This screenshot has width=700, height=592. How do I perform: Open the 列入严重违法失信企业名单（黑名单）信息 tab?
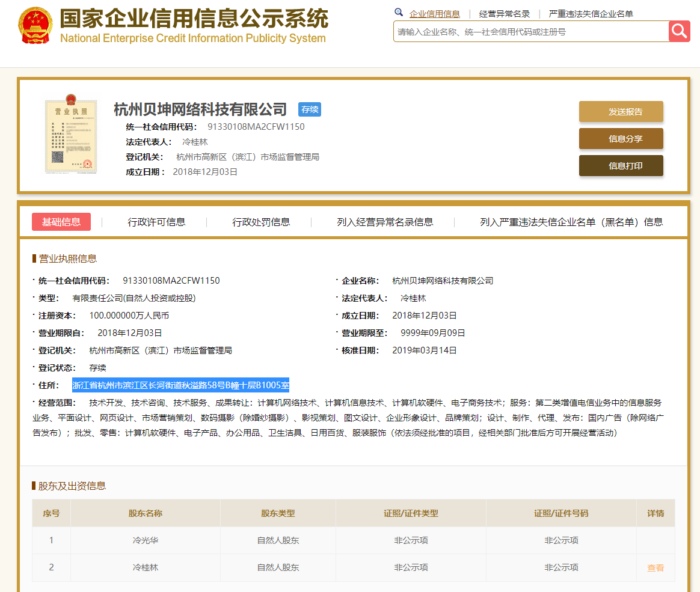[x=571, y=222]
